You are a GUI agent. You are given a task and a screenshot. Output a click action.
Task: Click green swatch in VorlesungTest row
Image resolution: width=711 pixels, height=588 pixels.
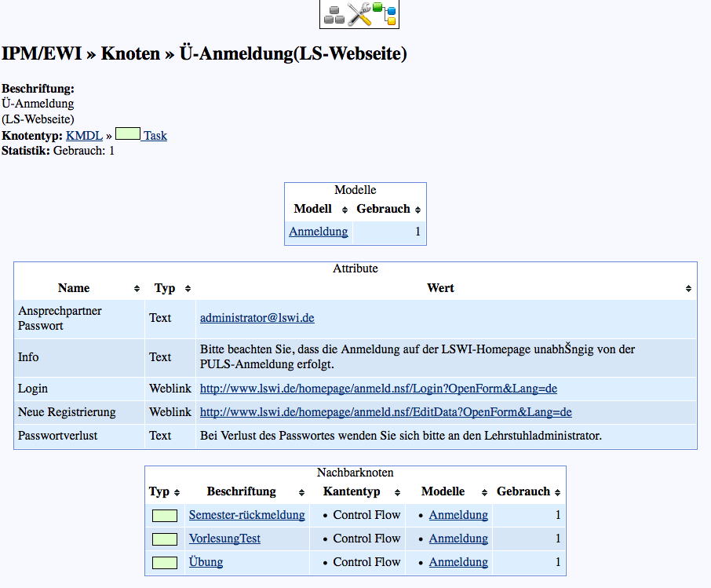click(165, 539)
